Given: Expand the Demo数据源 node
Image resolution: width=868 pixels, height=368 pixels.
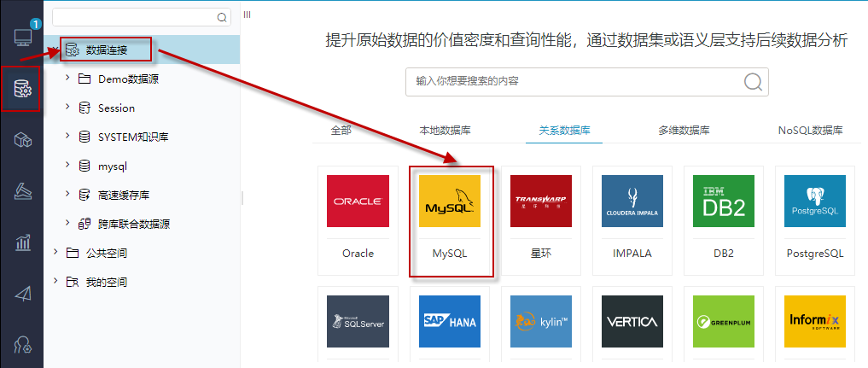Looking at the screenshot, I should (67, 78).
